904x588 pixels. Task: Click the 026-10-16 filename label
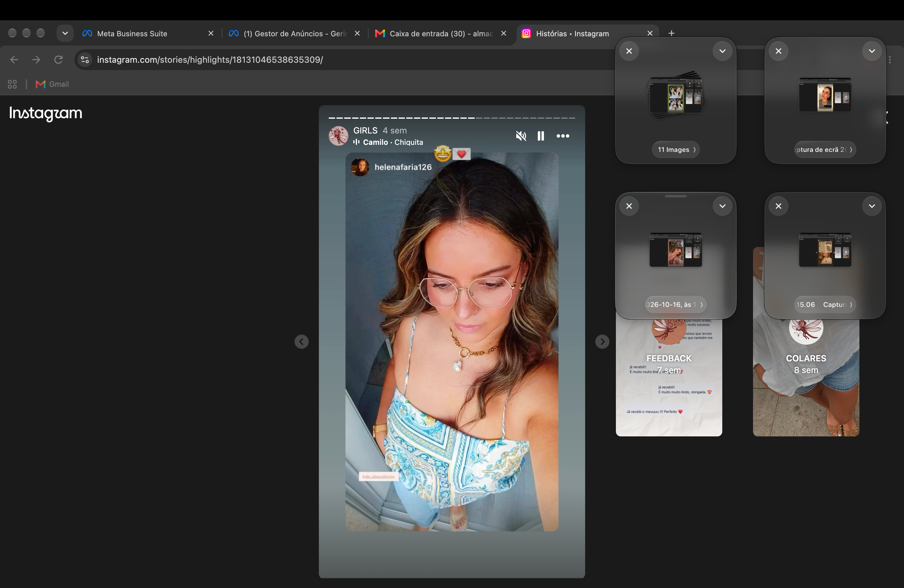point(676,305)
